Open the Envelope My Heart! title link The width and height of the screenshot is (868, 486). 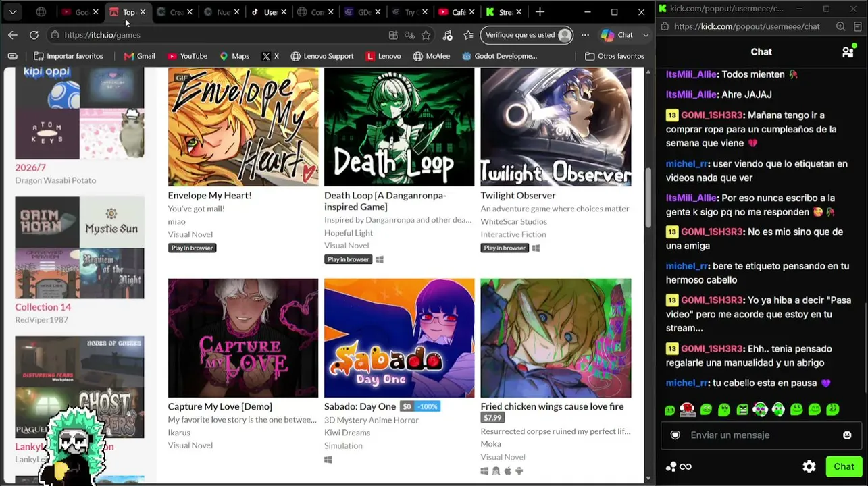(209, 196)
